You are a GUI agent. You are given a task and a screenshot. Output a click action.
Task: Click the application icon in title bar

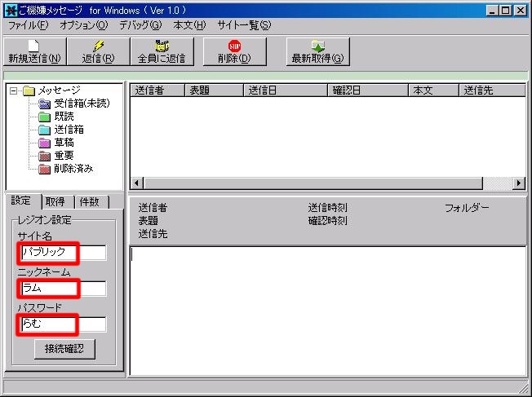(11, 11)
